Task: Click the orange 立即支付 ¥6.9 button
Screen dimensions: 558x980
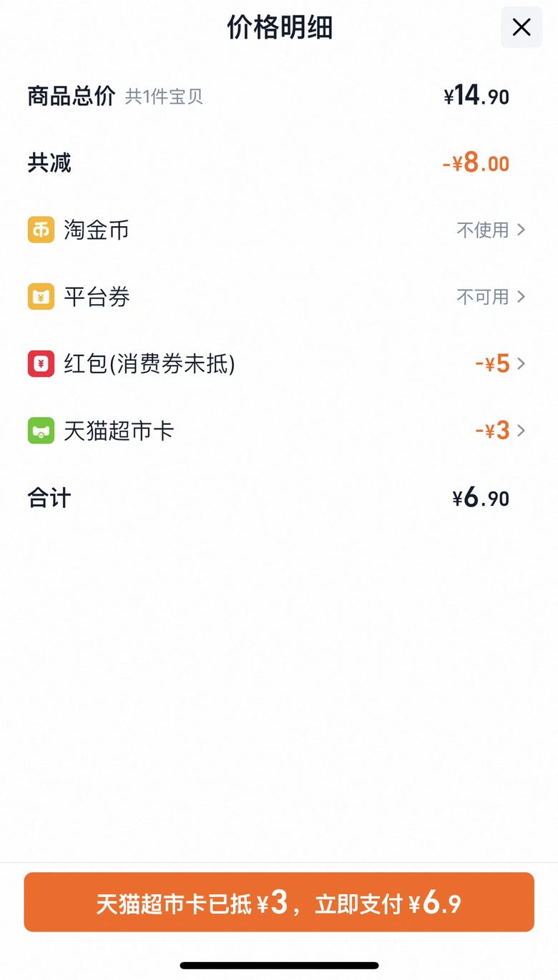Action: [279, 902]
